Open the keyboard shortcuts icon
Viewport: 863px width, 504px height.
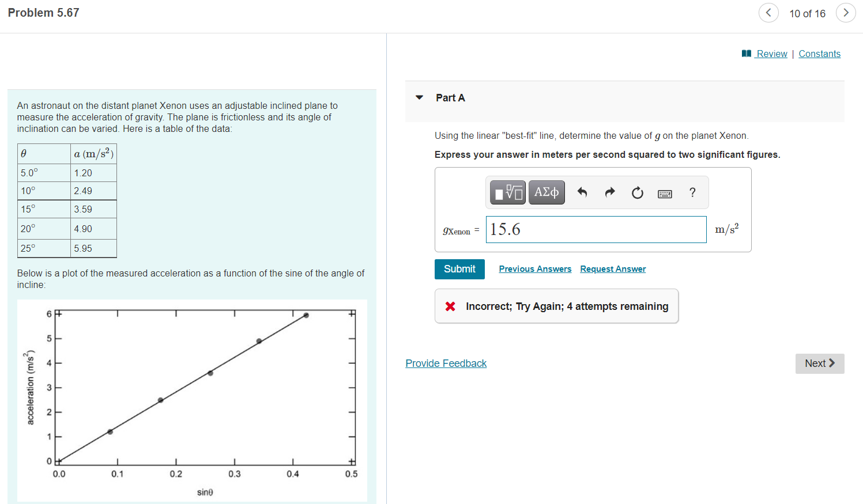(x=665, y=194)
